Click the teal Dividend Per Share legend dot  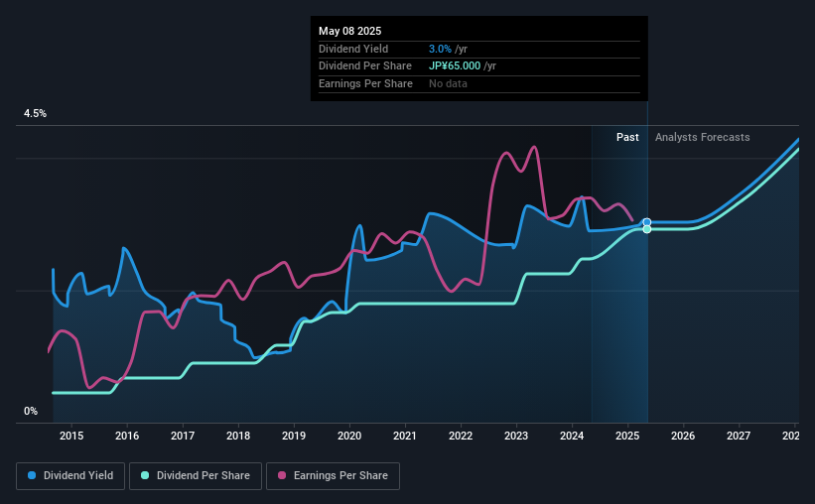(145, 475)
